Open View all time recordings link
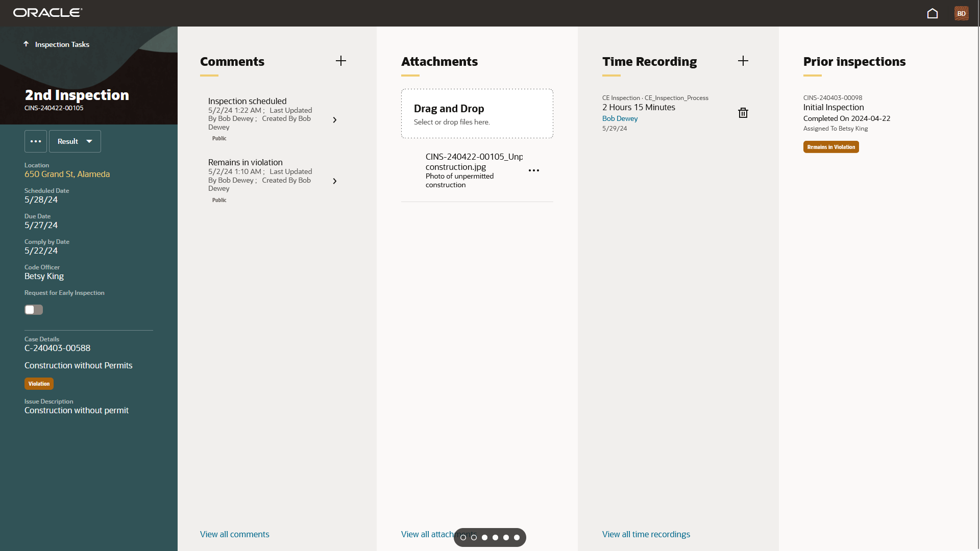This screenshot has width=980, height=551. [646, 534]
